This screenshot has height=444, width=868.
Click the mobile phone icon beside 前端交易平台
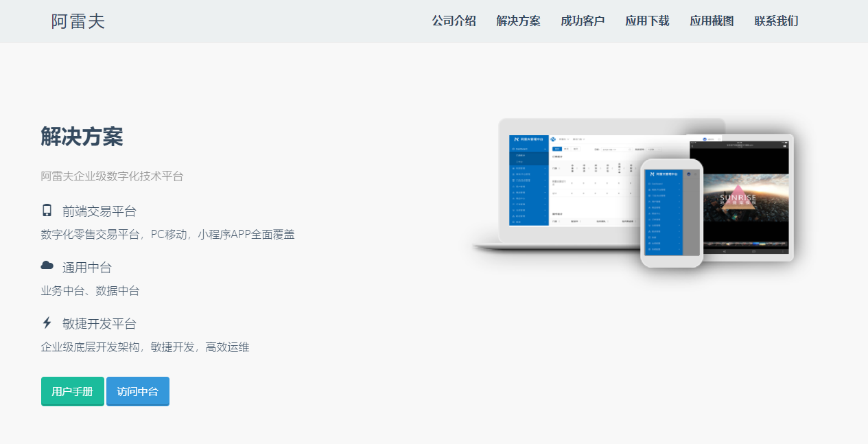point(47,211)
